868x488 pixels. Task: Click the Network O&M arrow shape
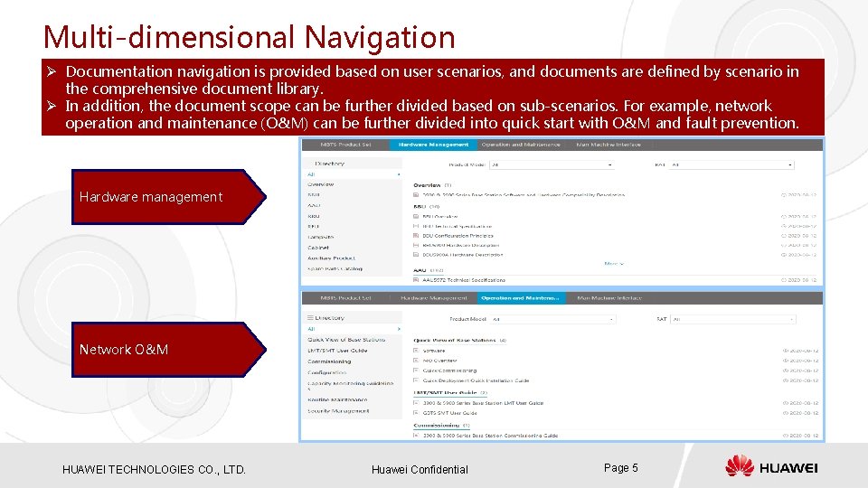169,350
